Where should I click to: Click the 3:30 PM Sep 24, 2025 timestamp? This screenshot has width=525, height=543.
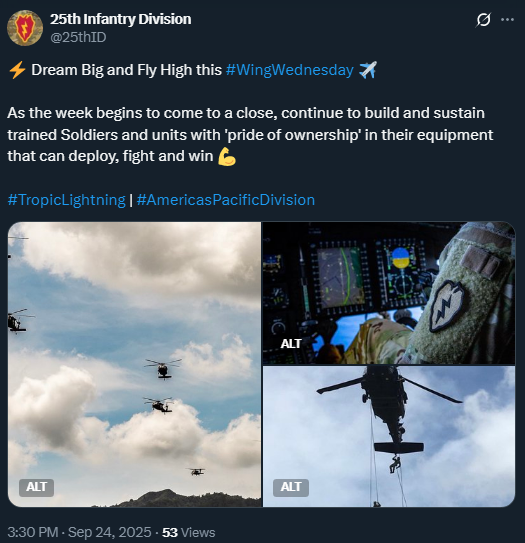point(79,532)
